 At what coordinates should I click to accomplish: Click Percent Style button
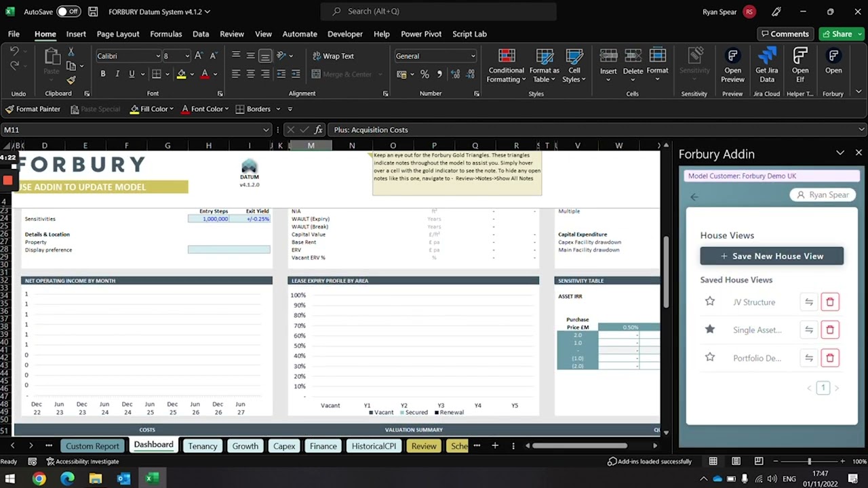click(x=425, y=74)
